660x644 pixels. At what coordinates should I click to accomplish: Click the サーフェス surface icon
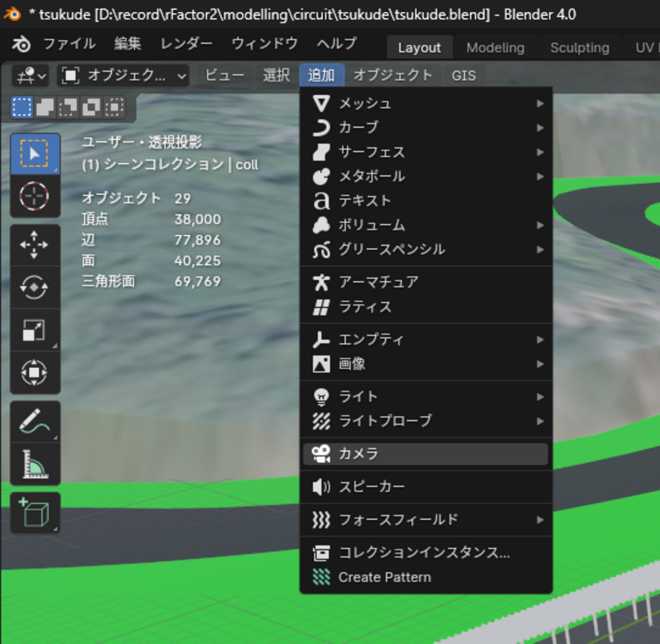321,152
